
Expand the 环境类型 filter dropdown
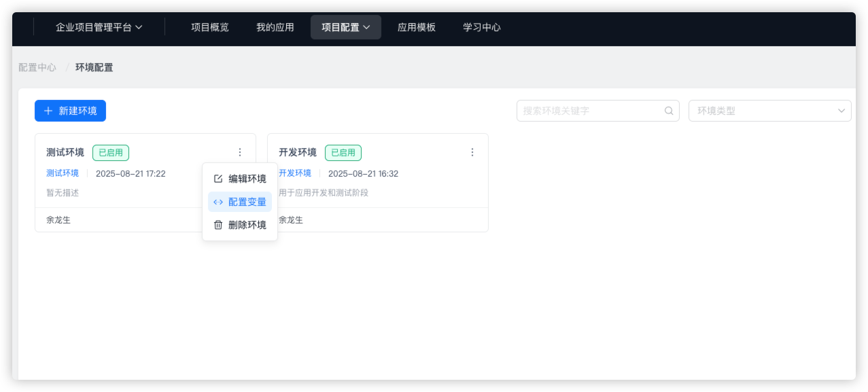pos(769,111)
